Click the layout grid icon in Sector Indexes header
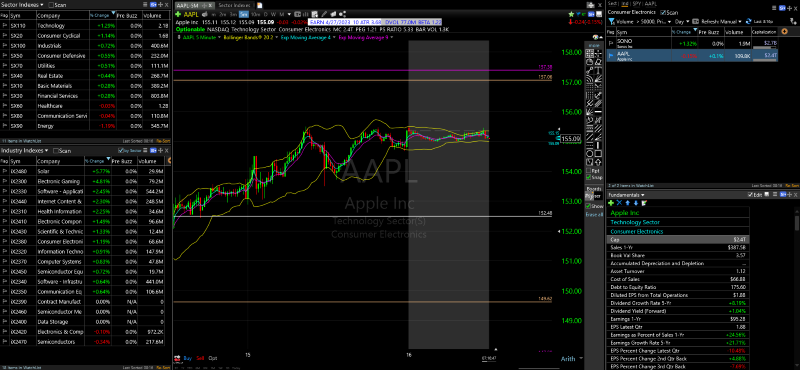The image size is (800, 370). 153,5
